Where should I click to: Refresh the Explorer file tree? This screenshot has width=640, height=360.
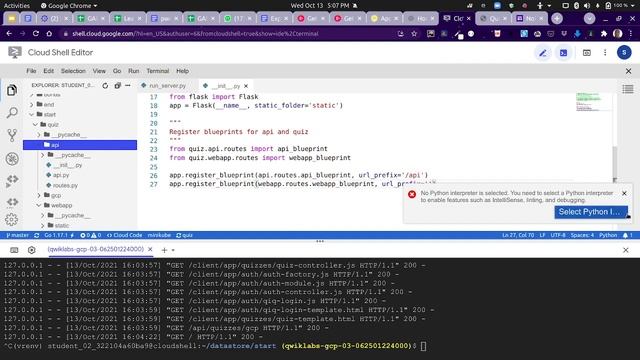click(x=105, y=86)
